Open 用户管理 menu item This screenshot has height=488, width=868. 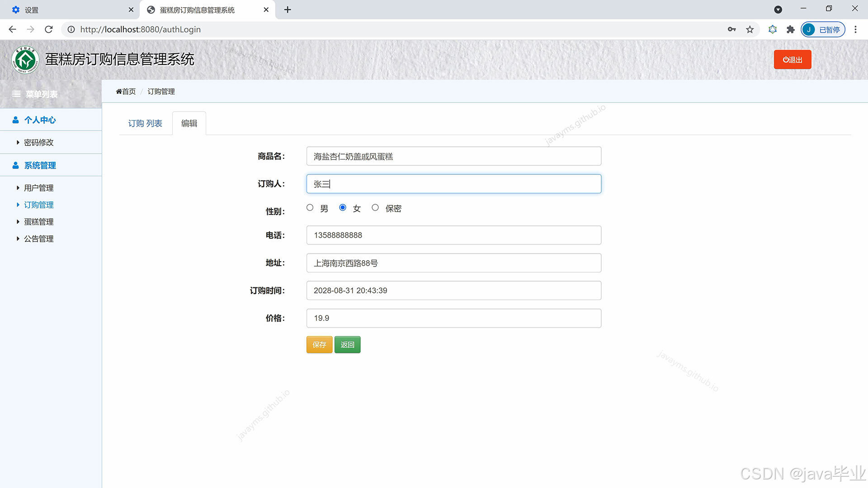point(39,188)
